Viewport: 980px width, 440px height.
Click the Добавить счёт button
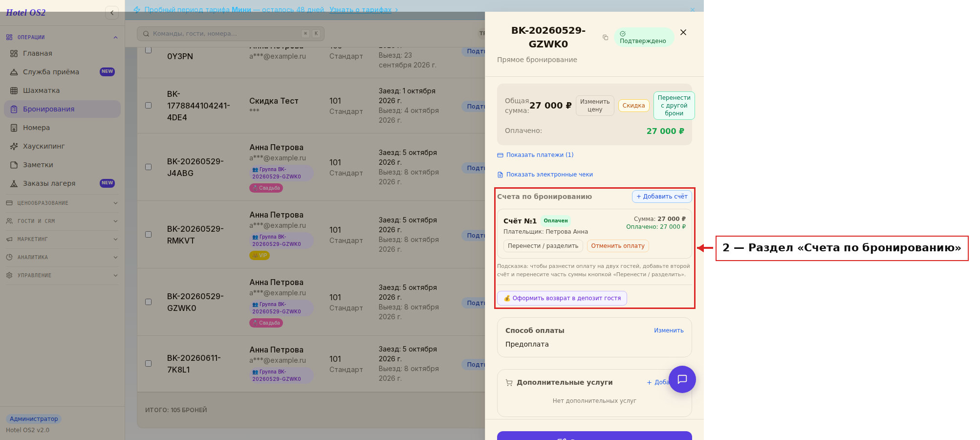pos(662,197)
